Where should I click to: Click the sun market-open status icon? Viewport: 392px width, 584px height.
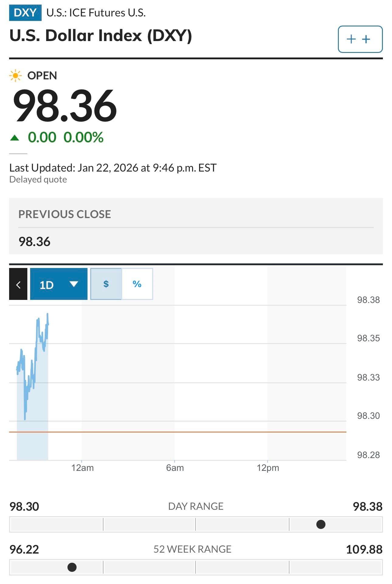tap(15, 75)
